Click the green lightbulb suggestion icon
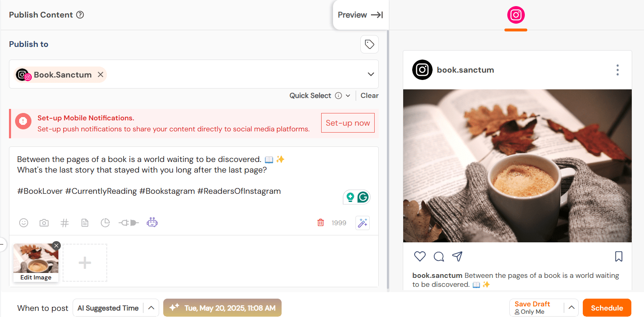 (x=350, y=197)
